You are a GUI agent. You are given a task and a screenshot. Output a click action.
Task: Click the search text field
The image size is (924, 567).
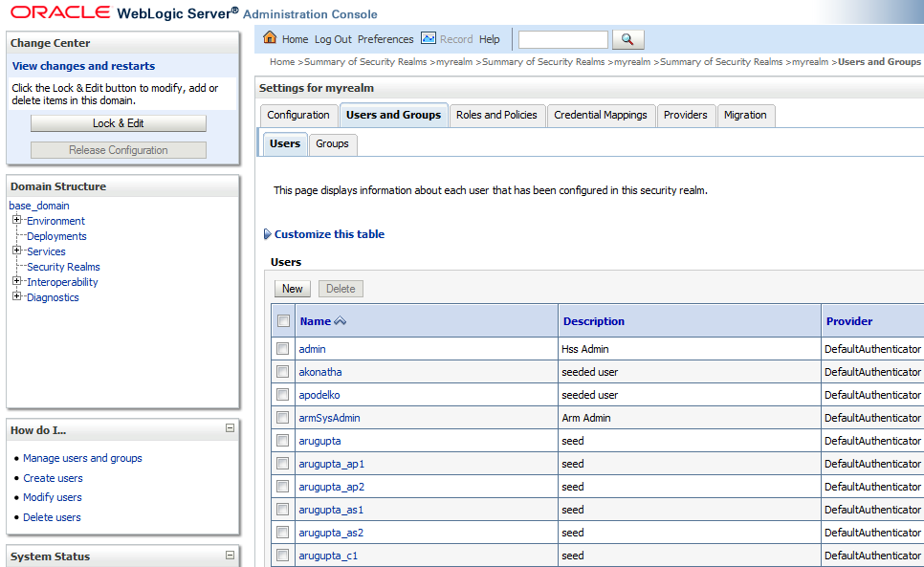click(x=562, y=39)
